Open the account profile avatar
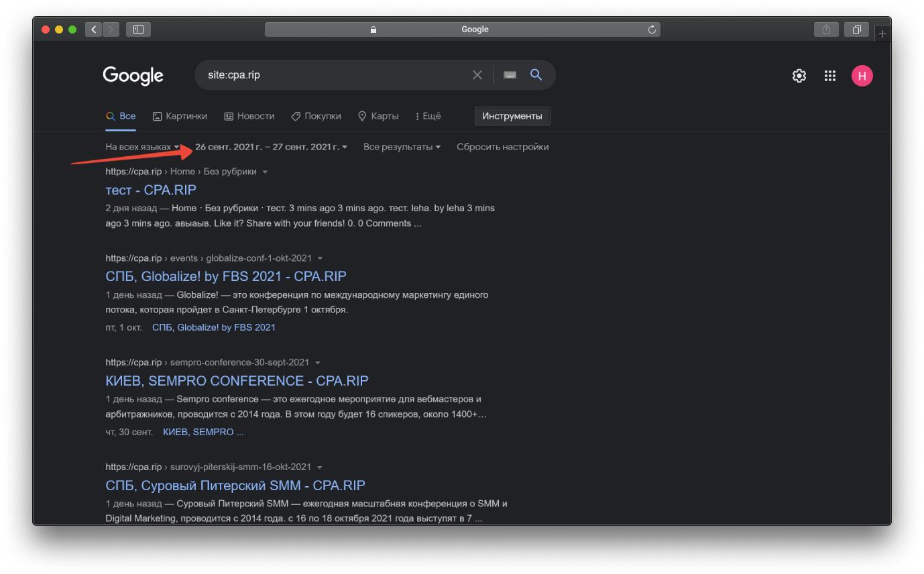The image size is (924, 574). coord(862,76)
